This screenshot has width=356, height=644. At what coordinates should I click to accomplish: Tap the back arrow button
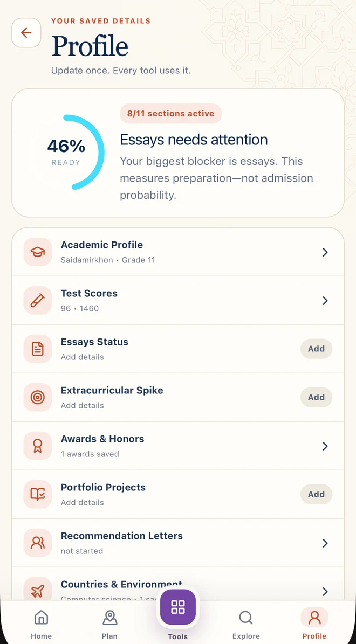tap(26, 33)
